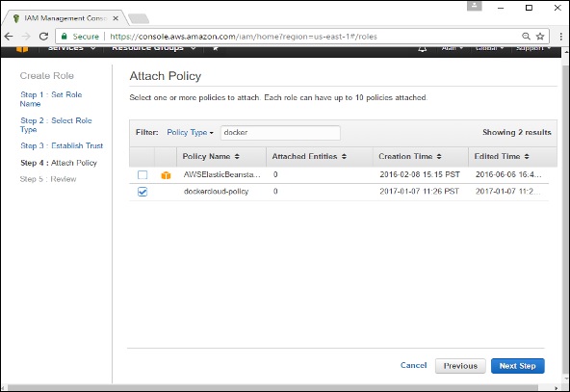This screenshot has height=392, width=570.
Task: Click the scroll-up arrow of vertical scrollbar
Action: click(566, 51)
